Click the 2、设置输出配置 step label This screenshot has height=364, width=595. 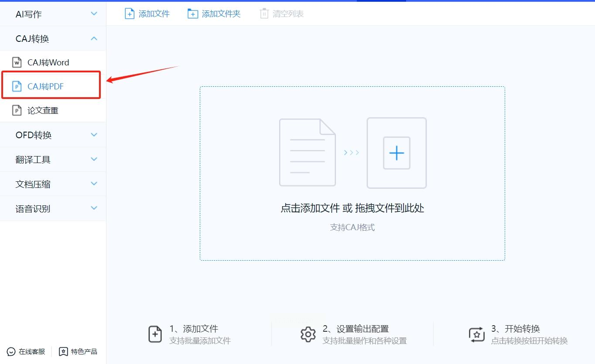pos(356,329)
